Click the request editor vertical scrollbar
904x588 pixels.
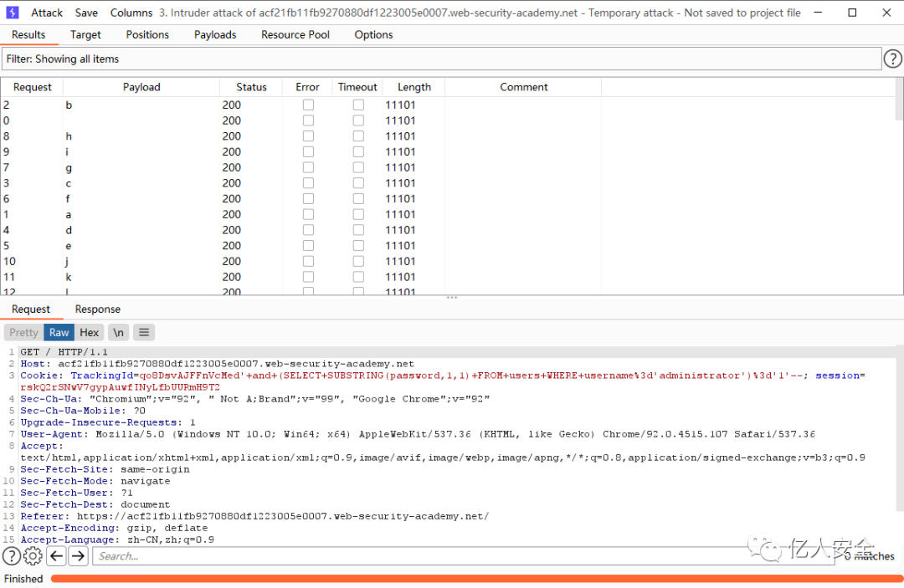tap(899, 428)
